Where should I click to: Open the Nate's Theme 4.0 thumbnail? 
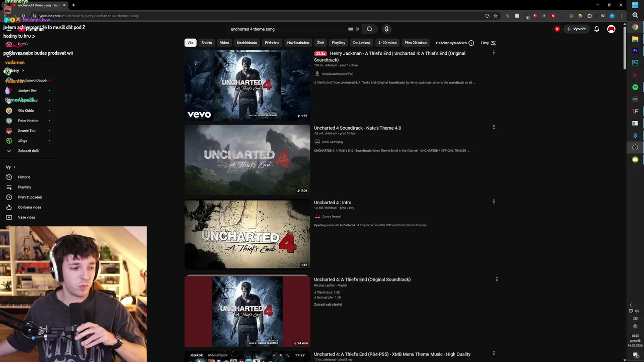tap(247, 159)
